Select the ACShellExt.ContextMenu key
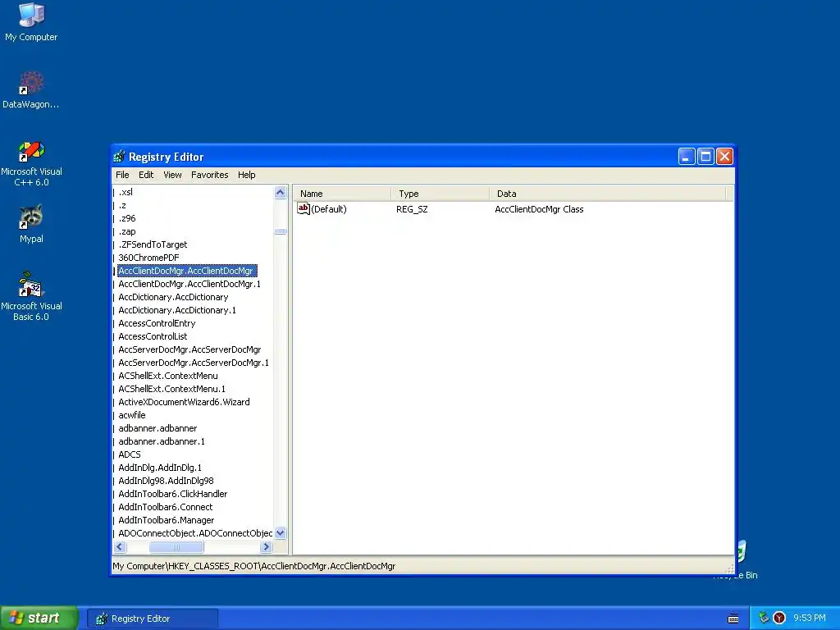 (x=168, y=376)
